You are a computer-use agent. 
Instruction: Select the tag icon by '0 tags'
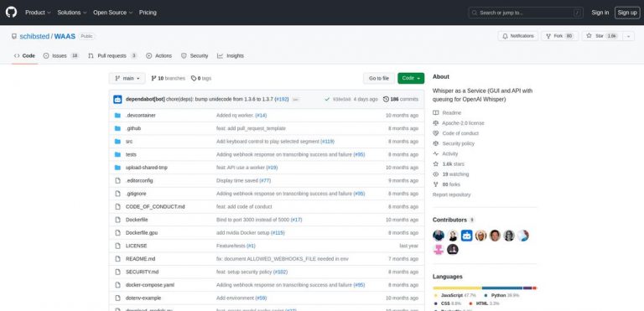pyautogui.click(x=194, y=78)
